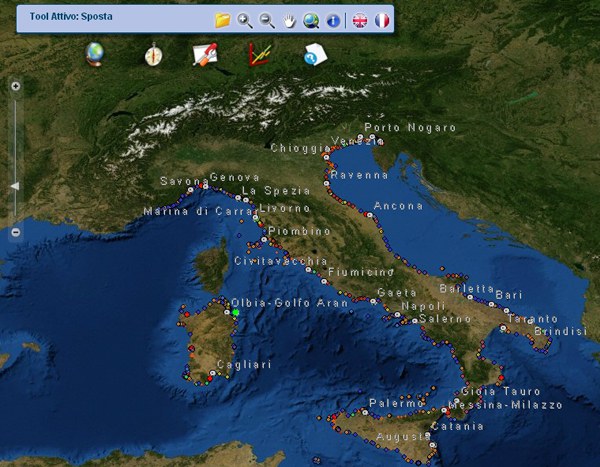Click the Ancona port label
Image resolution: width=600 pixels, height=467 pixels.
click(x=398, y=206)
